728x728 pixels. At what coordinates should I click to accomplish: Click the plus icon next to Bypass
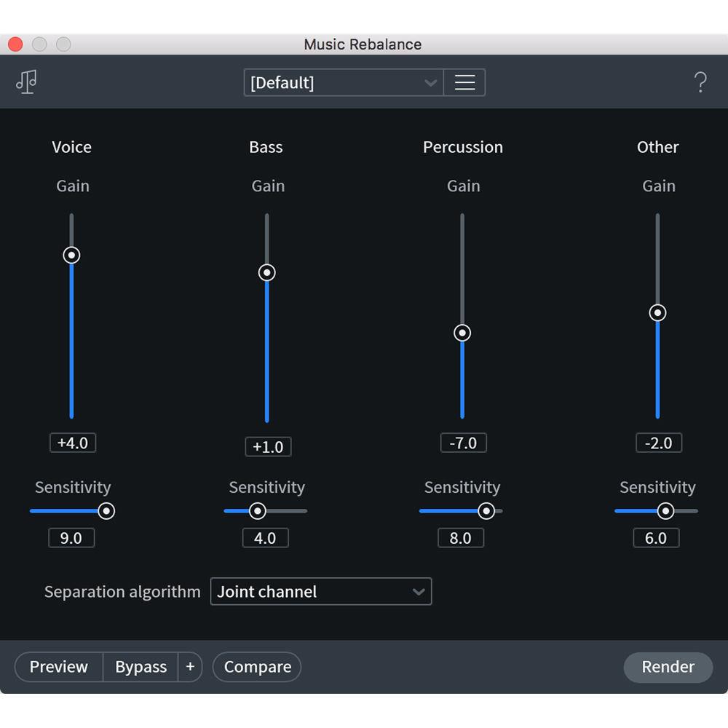click(190, 666)
